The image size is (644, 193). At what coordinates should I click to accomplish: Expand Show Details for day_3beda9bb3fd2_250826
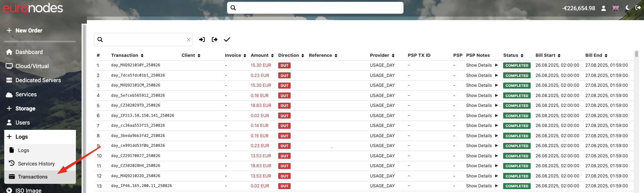click(482, 136)
